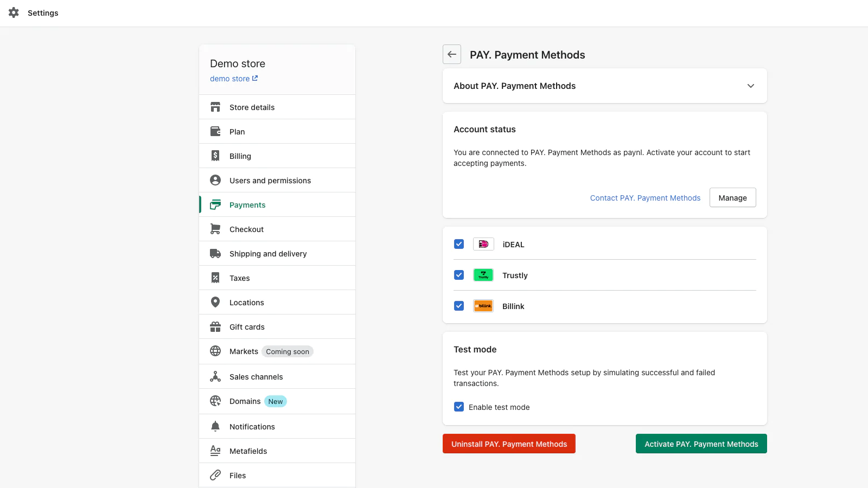Image resolution: width=868 pixels, height=488 pixels.
Task: Click the Coming soon badge next to Markets
Action: click(x=288, y=351)
